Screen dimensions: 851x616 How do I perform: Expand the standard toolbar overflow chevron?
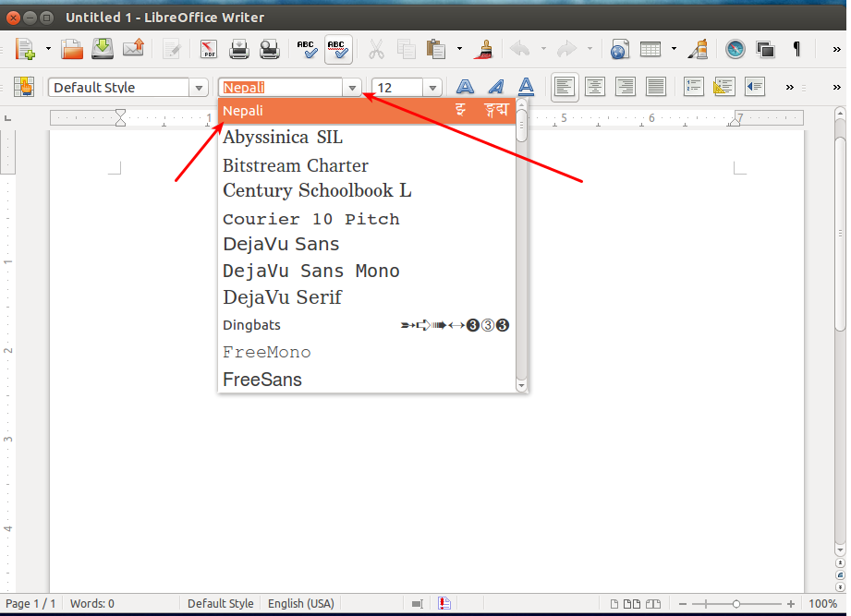click(836, 49)
